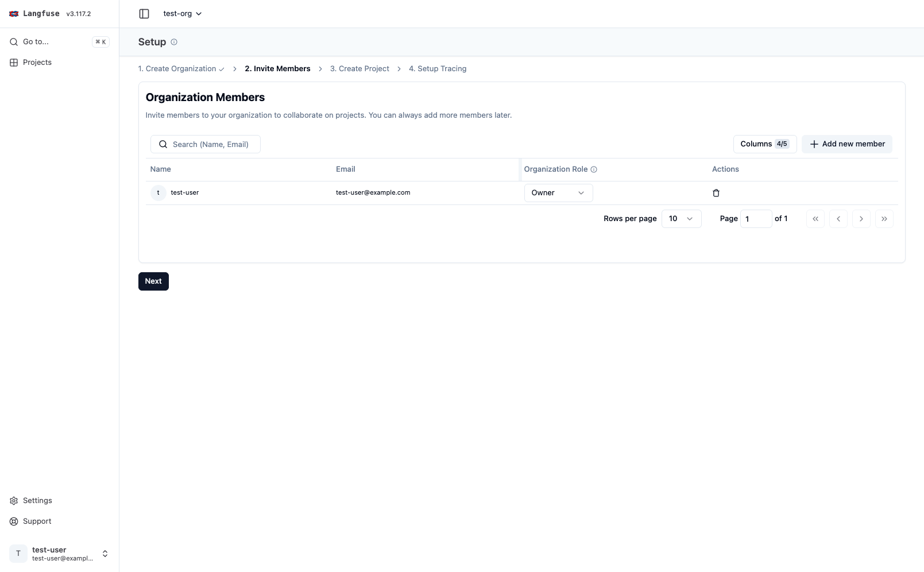Open Support in the sidebar
Viewport: 924px width, 572px height.
37,521
